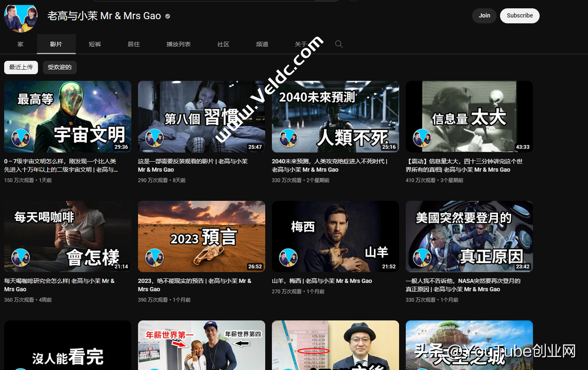The height and width of the screenshot is (370, 588).
Task: Click the Subscribe button
Action: pos(519,16)
